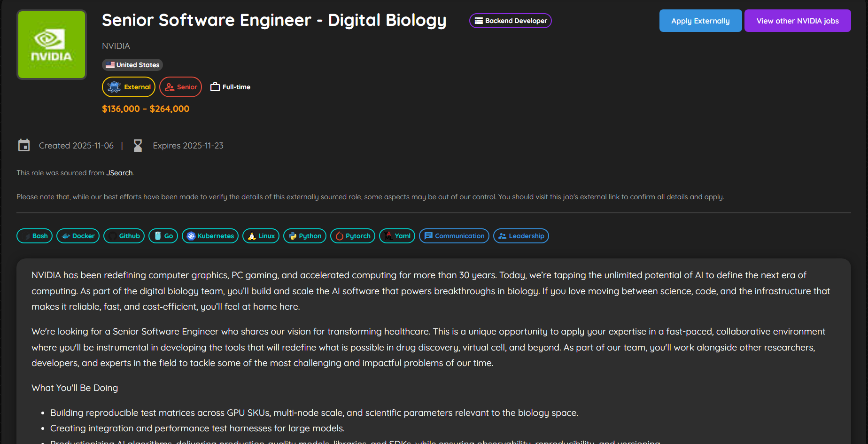The width and height of the screenshot is (868, 444).
Task: Click the Linux penguin icon
Action: 250,236
